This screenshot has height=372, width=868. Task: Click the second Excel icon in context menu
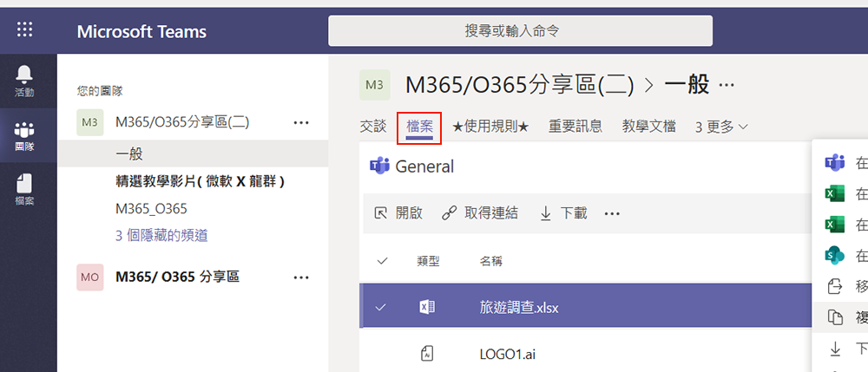(x=834, y=225)
